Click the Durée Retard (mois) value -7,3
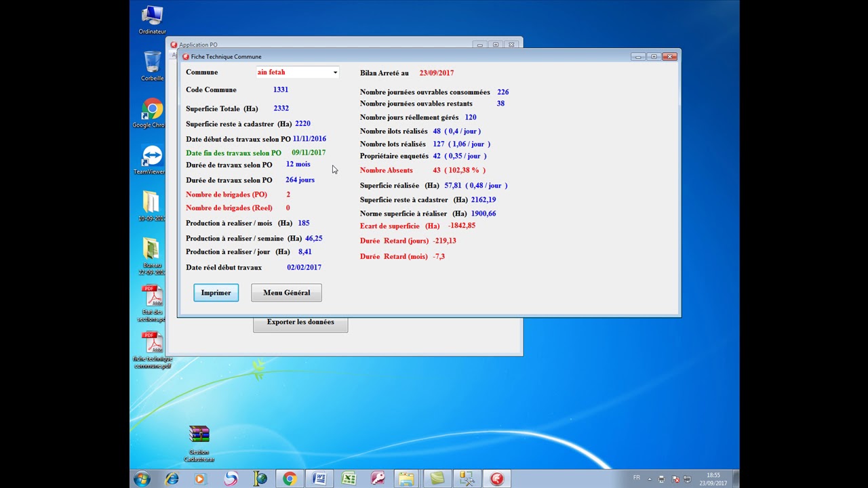The image size is (868, 488). (x=438, y=257)
